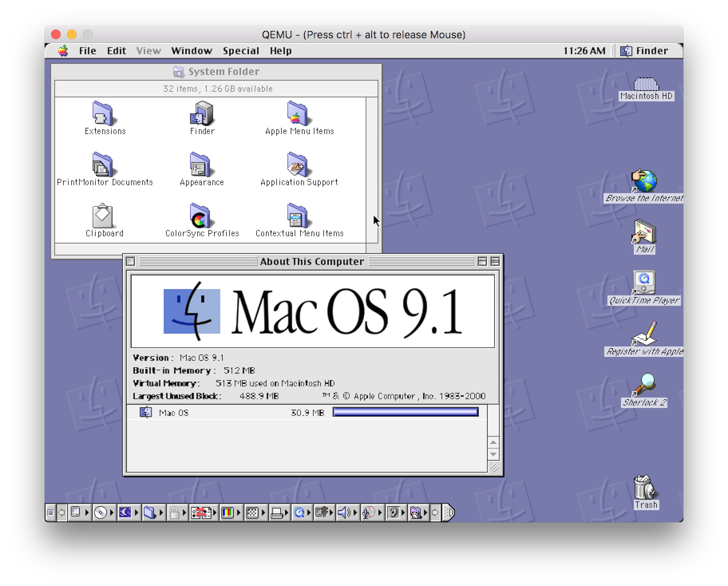Click the Apple Menu Items folder

[x=299, y=114]
